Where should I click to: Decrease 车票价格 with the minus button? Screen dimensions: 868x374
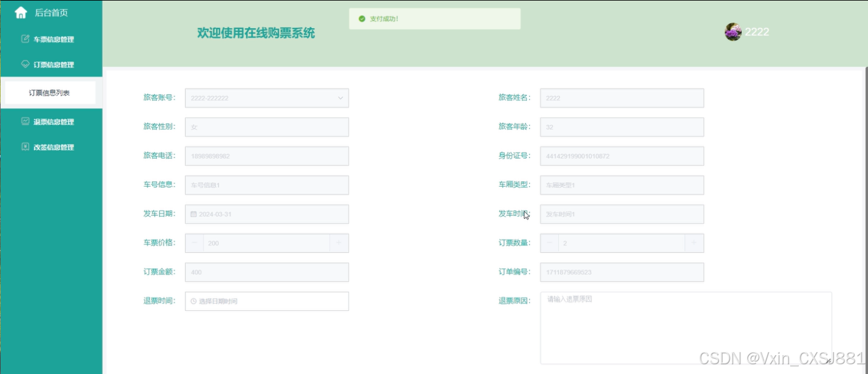(194, 243)
